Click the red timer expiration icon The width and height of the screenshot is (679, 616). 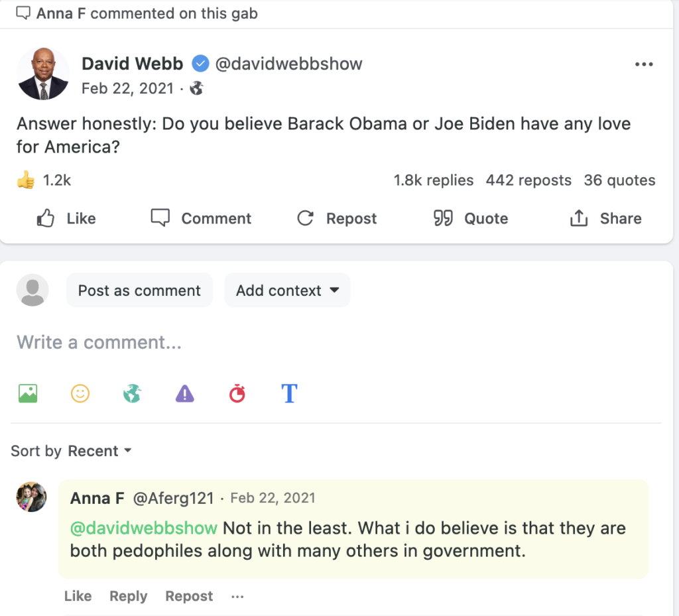click(x=237, y=394)
